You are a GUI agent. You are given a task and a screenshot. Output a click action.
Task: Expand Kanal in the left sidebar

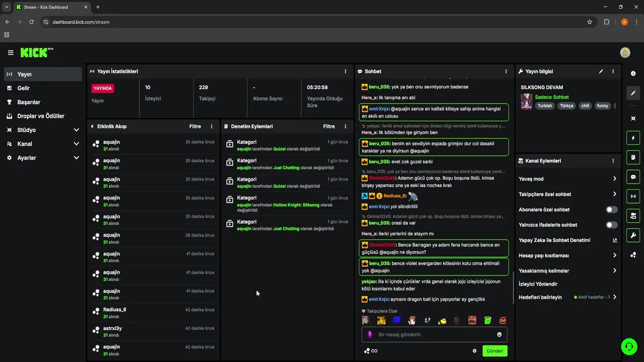[42, 144]
